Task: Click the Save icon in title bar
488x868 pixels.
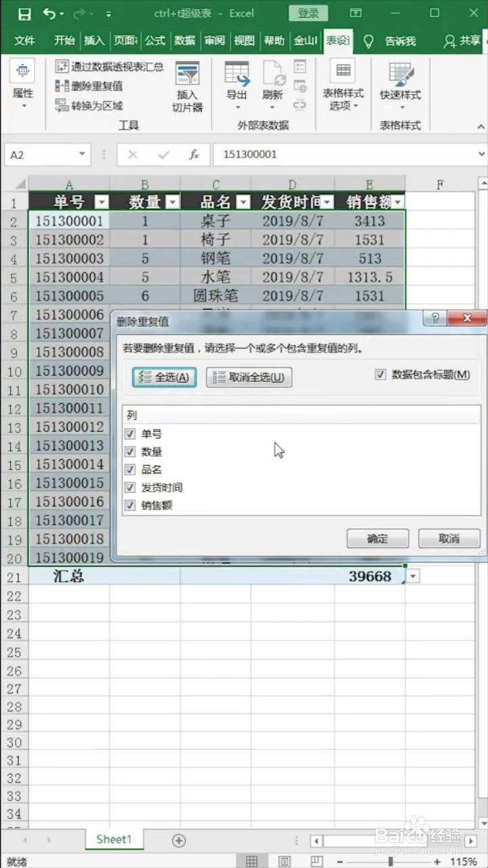Action: tap(24, 14)
